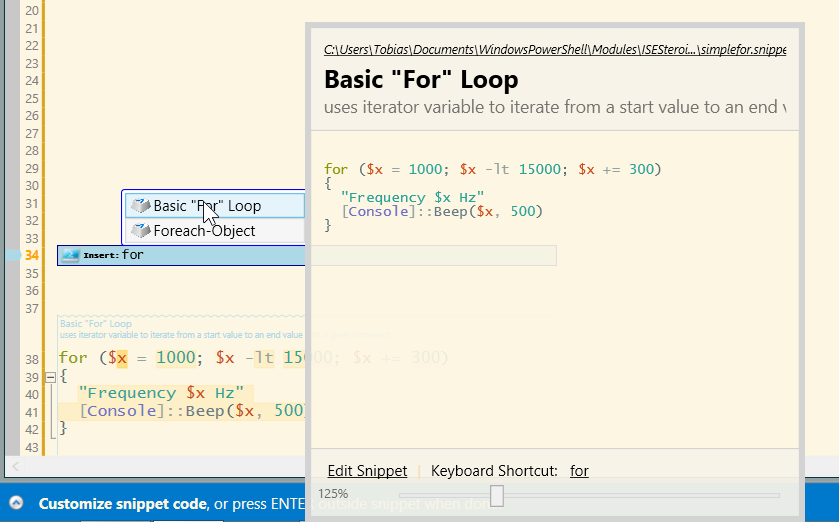
Task: Click the 1000 start value placeholder
Action: point(174,358)
